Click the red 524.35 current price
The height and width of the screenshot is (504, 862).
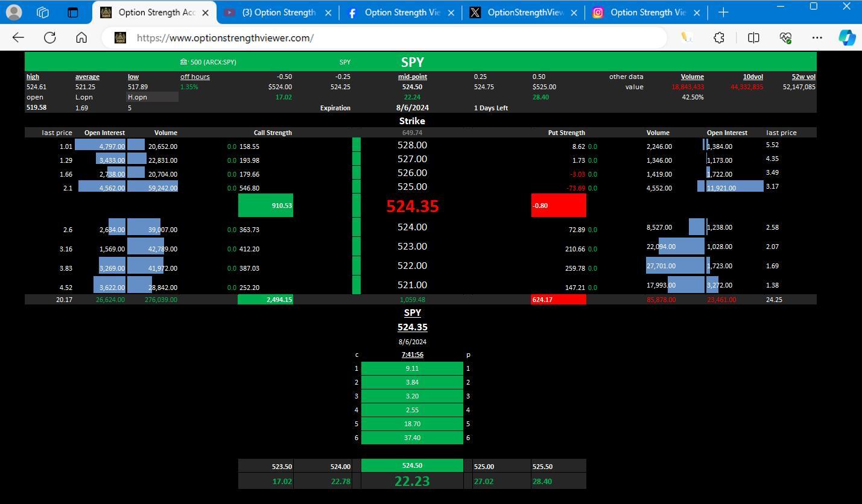413,206
